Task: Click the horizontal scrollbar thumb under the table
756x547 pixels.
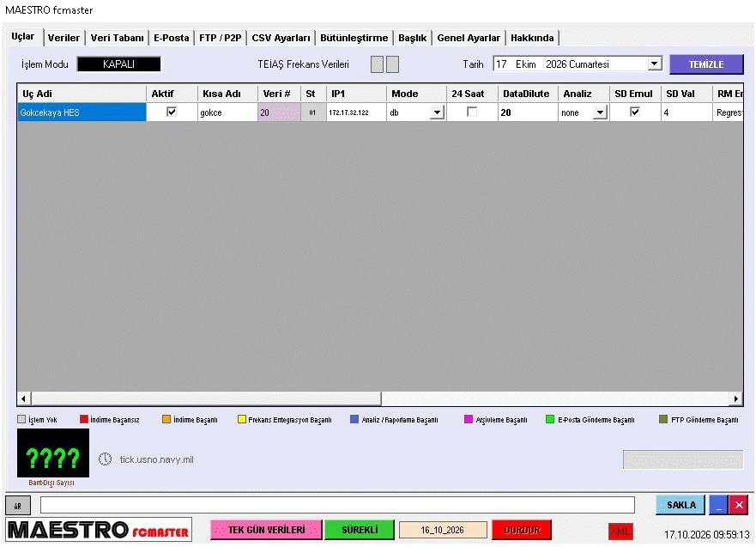Action: click(x=206, y=398)
